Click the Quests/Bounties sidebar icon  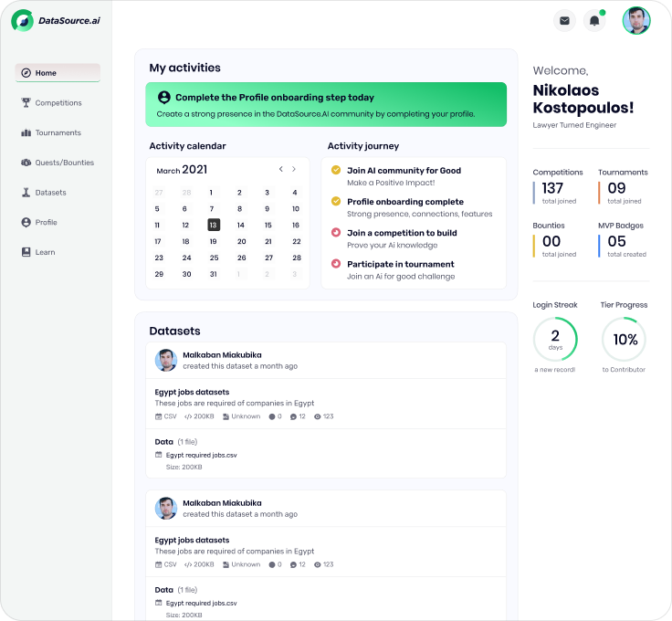click(26, 163)
